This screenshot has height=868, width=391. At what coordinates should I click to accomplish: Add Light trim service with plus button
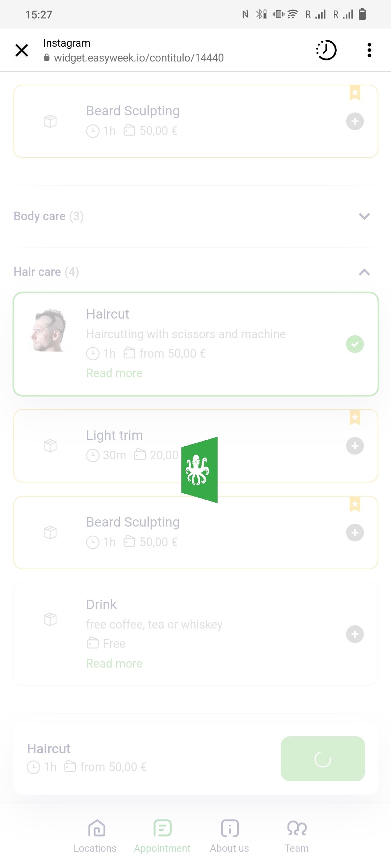(355, 446)
